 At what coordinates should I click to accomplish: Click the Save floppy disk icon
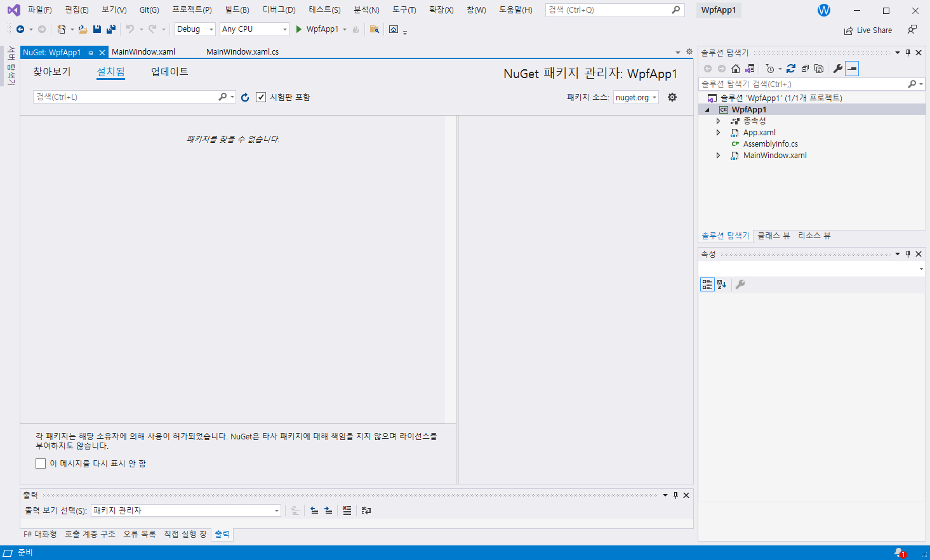[97, 29]
